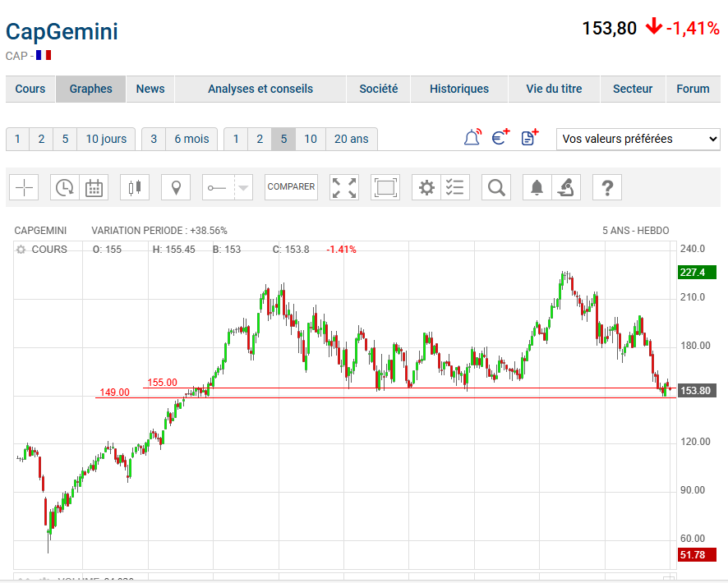Click the small gear beside COURS
The image size is (728, 583).
21,250
